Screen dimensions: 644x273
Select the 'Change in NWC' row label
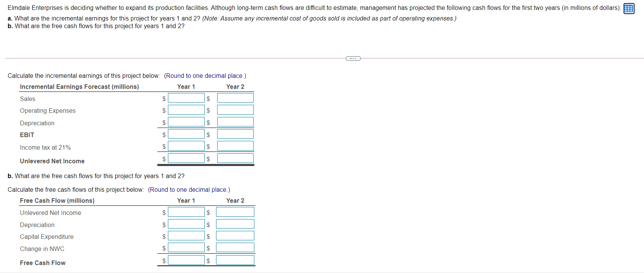coord(42,249)
